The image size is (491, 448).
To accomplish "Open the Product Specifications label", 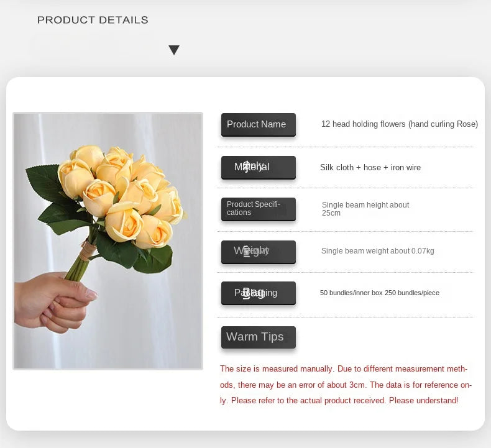I will tap(258, 209).
